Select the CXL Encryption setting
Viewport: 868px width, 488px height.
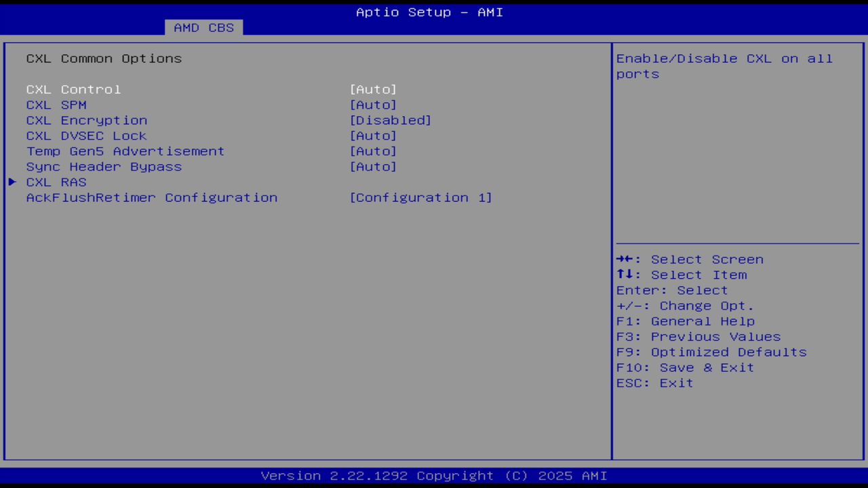pos(87,121)
